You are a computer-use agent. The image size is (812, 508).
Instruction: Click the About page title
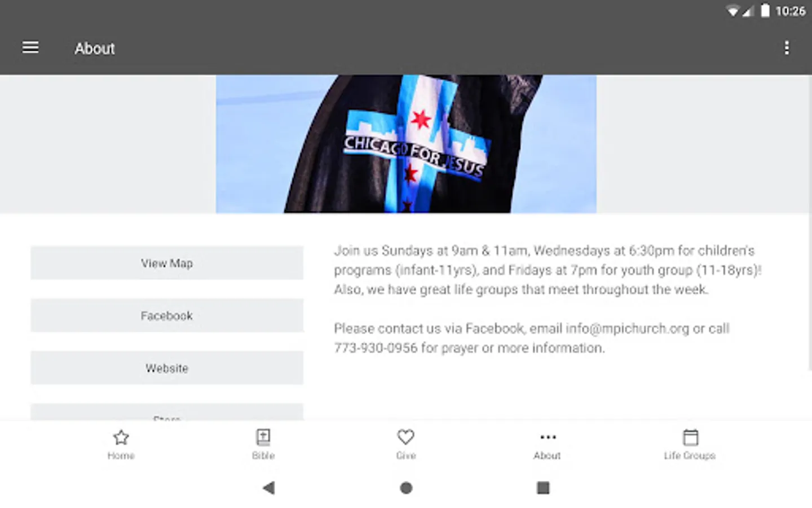(95, 49)
